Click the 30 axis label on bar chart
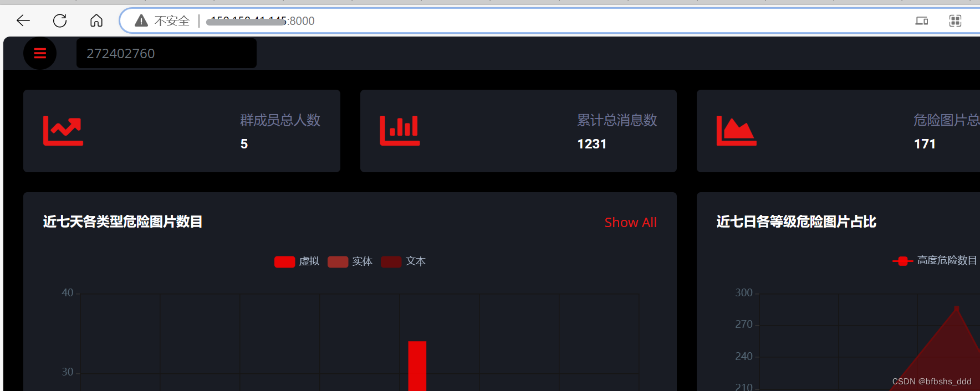This screenshot has width=980, height=391. click(x=67, y=372)
